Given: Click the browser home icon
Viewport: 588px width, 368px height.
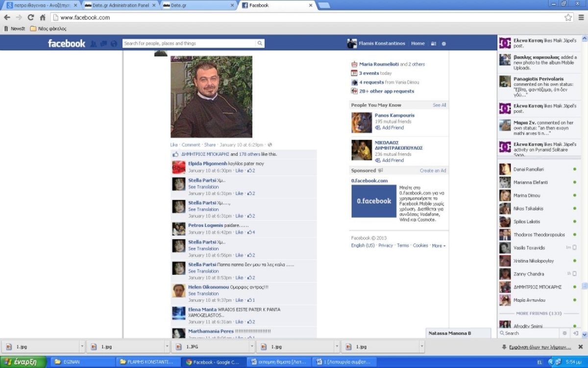Looking at the screenshot, I should coord(43,18).
